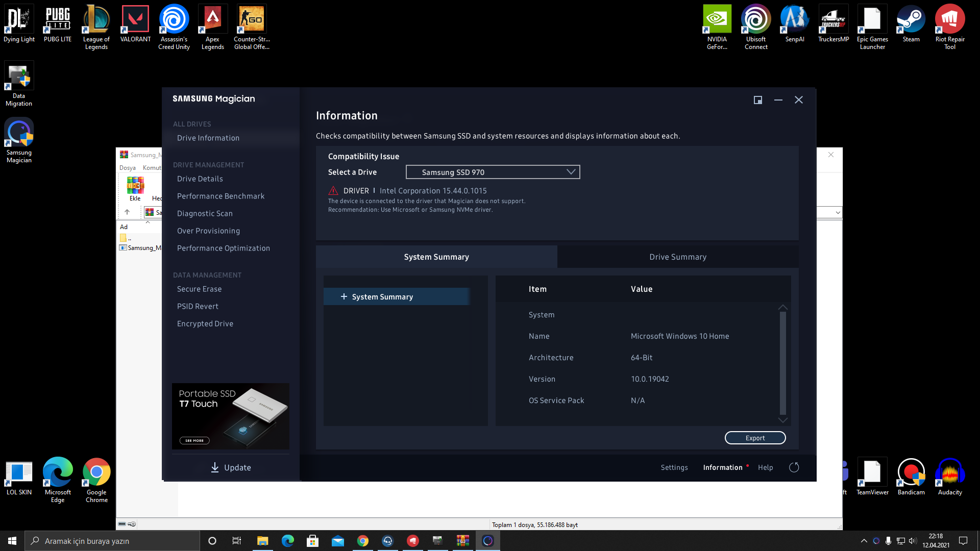
Task: Open Dying Light desktop shortcut
Action: (19, 24)
